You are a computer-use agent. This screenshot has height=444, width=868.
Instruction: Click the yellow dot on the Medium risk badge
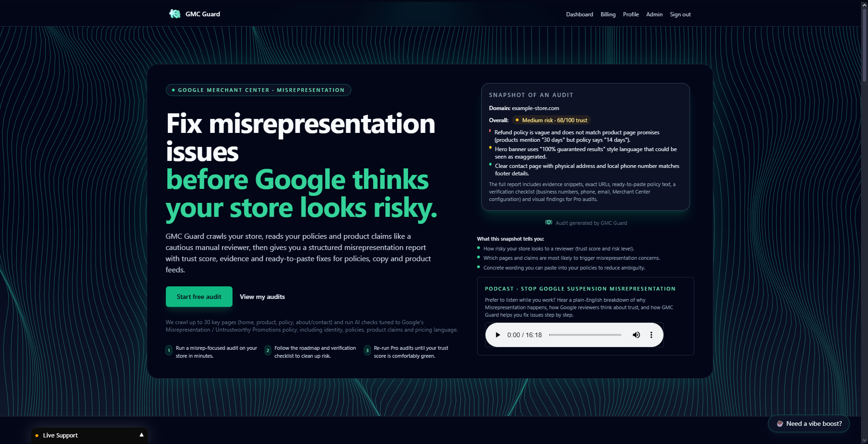coord(517,120)
